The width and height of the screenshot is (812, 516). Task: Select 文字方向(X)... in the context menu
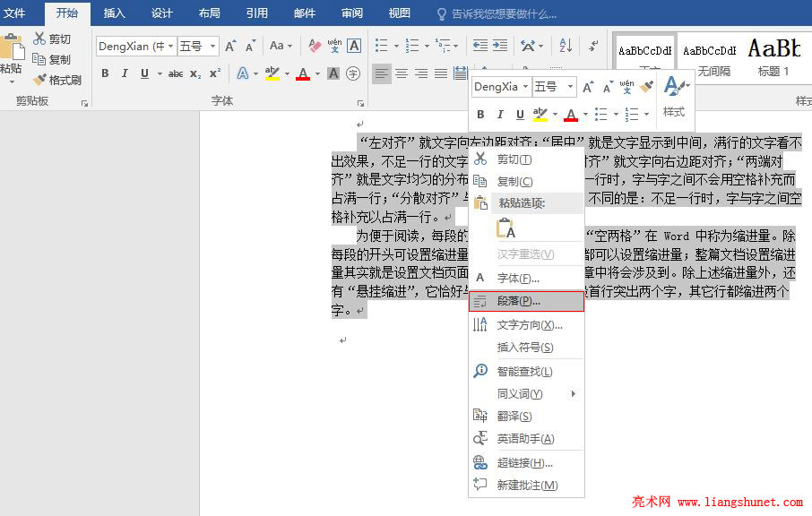(526, 324)
